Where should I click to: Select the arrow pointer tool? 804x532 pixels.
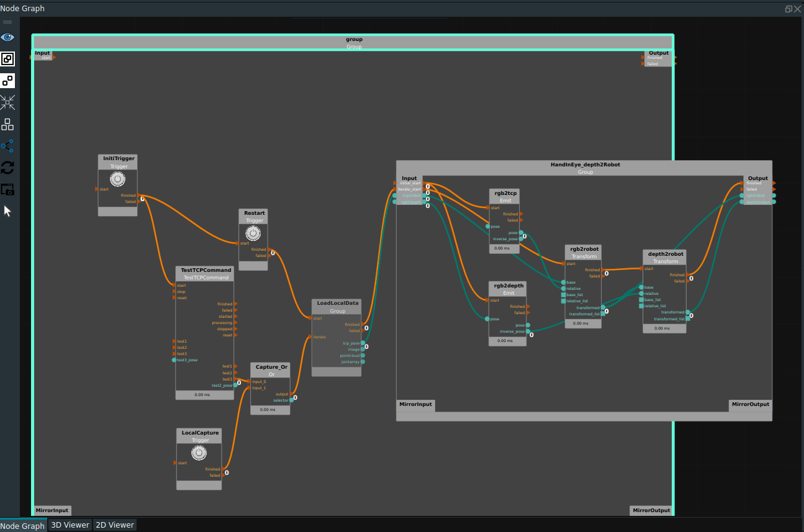pyautogui.click(x=7, y=211)
